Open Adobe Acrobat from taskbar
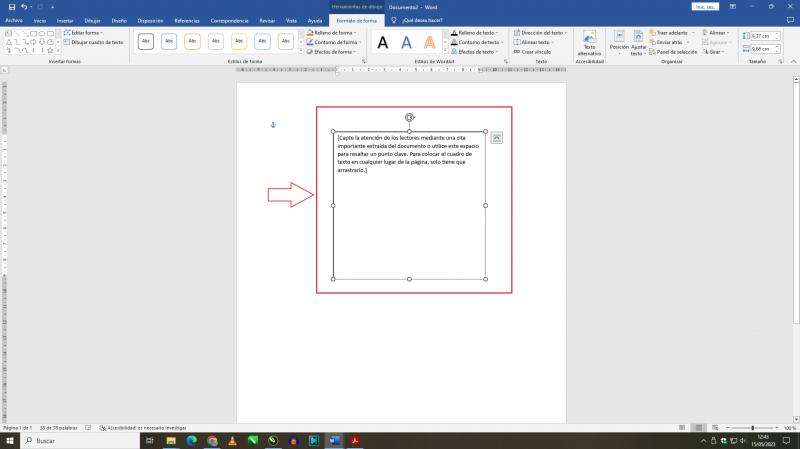Image resolution: width=800 pixels, height=449 pixels. click(x=355, y=441)
